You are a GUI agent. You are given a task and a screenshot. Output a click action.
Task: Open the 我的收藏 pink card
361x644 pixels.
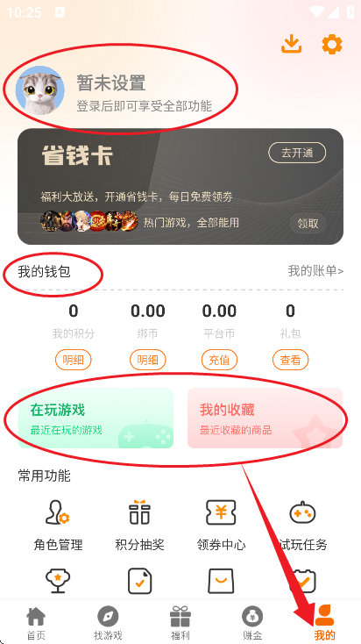(265, 419)
